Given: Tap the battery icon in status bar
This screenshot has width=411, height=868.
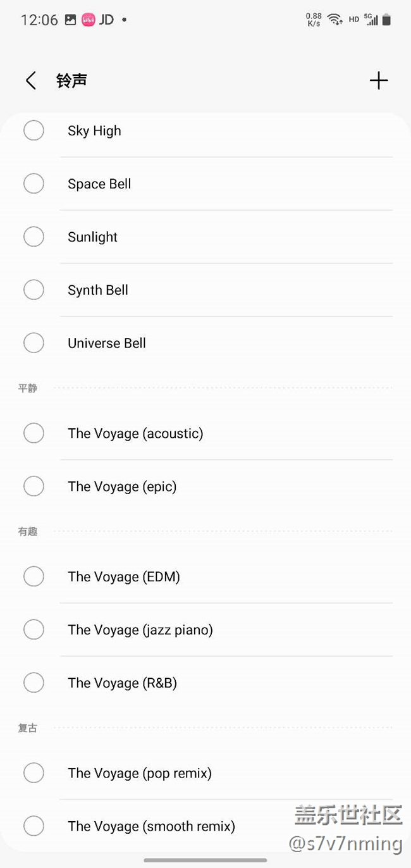Looking at the screenshot, I should 386,20.
